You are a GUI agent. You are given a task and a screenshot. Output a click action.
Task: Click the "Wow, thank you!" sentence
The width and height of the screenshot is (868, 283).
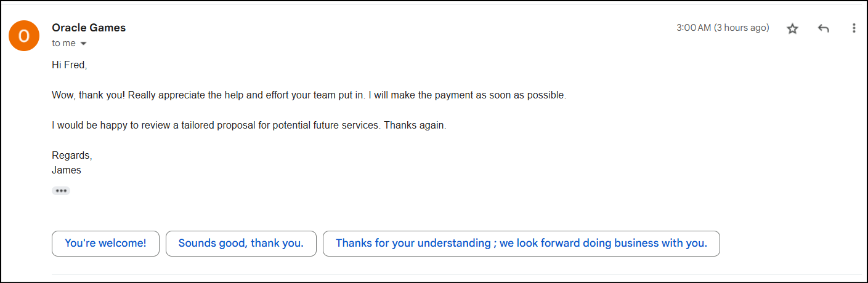89,95
